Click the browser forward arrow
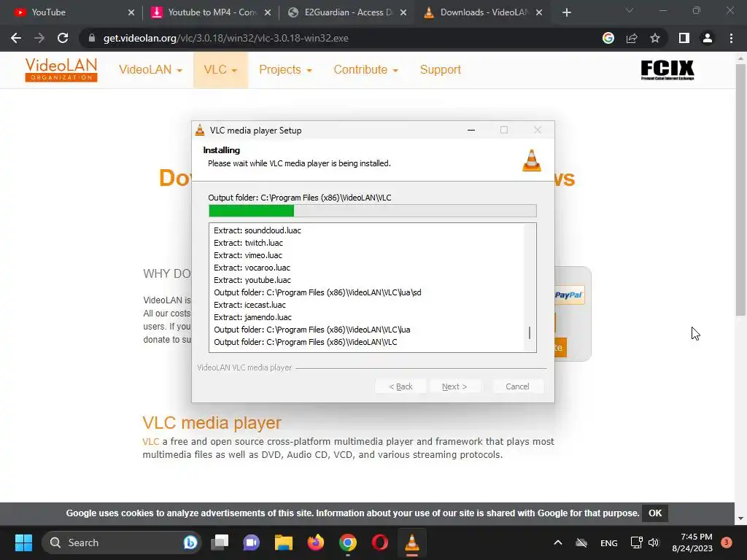 (39, 38)
